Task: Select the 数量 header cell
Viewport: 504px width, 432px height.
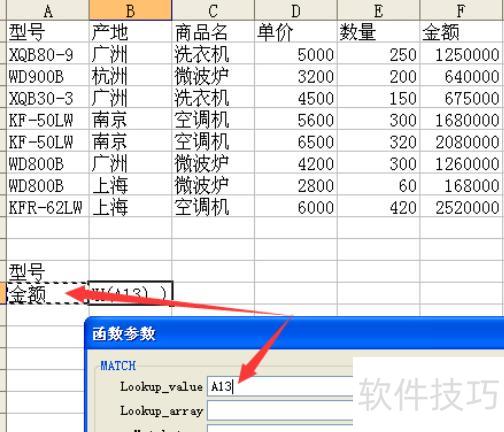Action: [378, 32]
